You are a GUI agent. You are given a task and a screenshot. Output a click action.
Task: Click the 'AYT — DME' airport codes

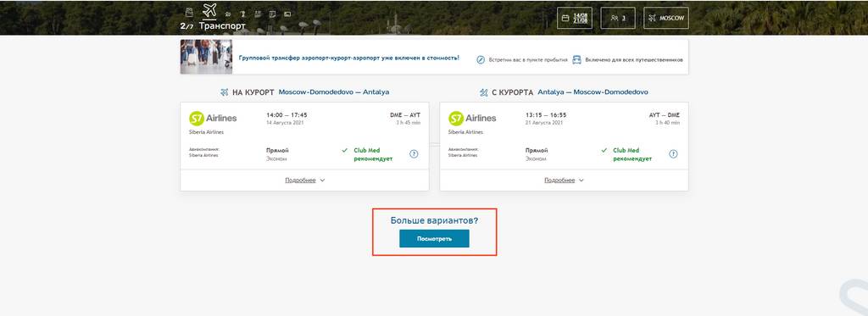point(665,115)
